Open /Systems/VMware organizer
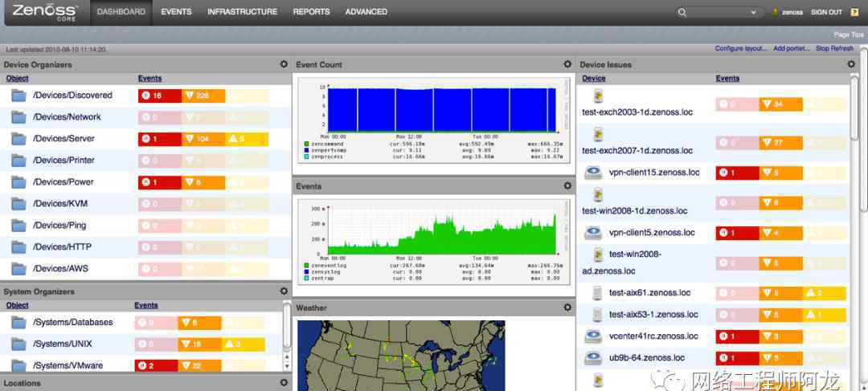The width and height of the screenshot is (868, 391). point(68,365)
